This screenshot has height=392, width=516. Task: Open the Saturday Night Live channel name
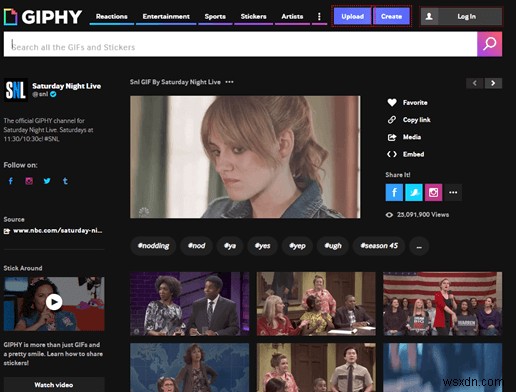click(66, 86)
